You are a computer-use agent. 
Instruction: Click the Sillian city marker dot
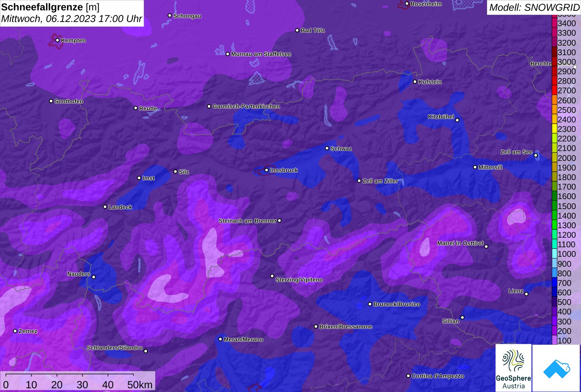(x=462, y=318)
